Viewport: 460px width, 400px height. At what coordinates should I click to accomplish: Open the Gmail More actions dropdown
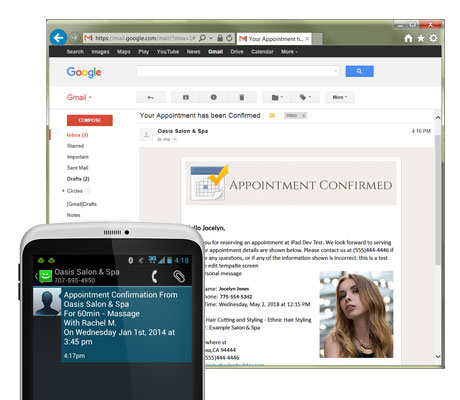click(340, 97)
